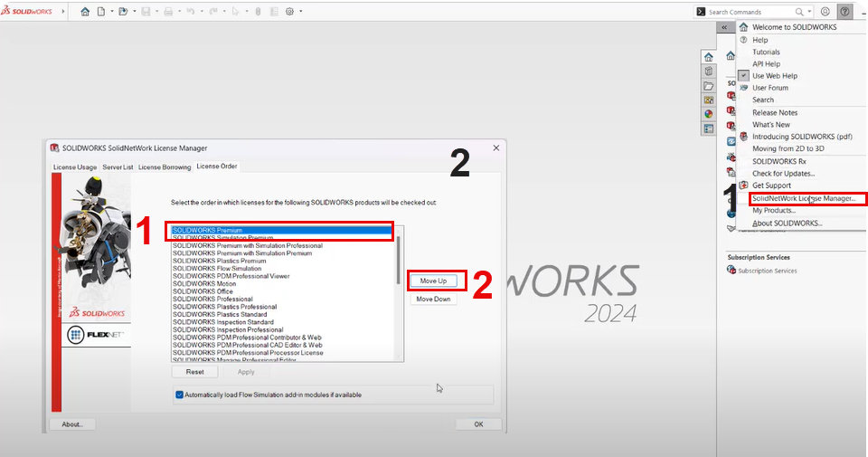Screen dimensions: 868x457
Task: Open Welcome to SOLIDWORKS menu item
Action: coord(795,27)
